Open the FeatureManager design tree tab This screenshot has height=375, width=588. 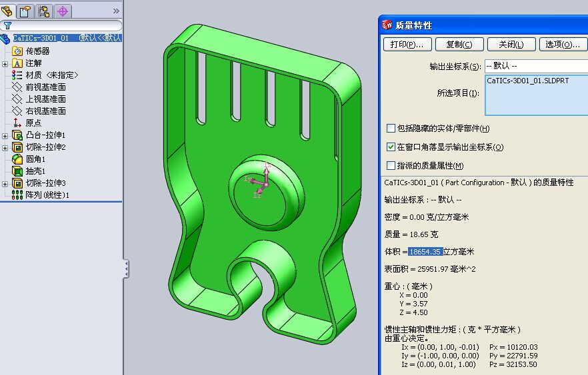[8, 10]
